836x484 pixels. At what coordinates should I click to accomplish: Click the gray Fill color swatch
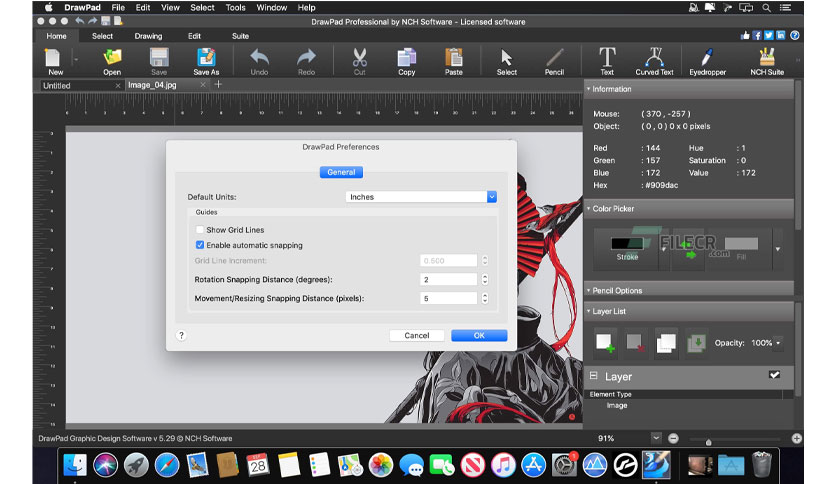pos(741,244)
